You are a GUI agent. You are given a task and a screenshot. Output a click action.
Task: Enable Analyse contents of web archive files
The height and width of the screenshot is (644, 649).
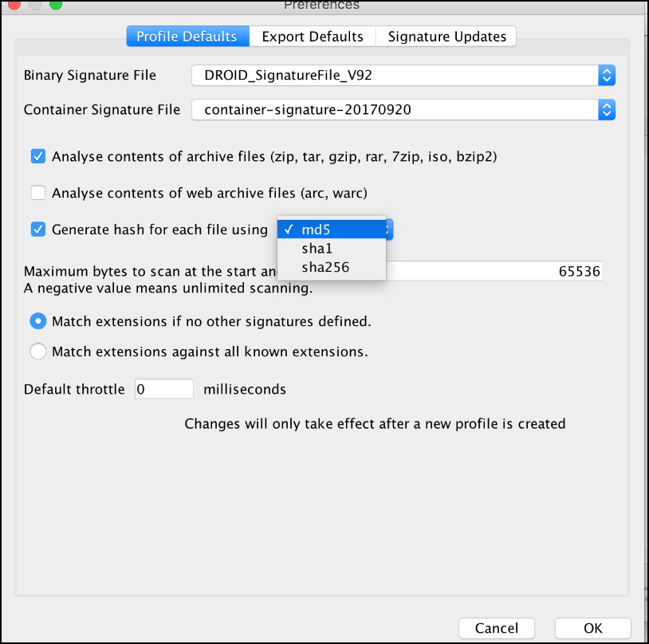pyautogui.click(x=38, y=193)
